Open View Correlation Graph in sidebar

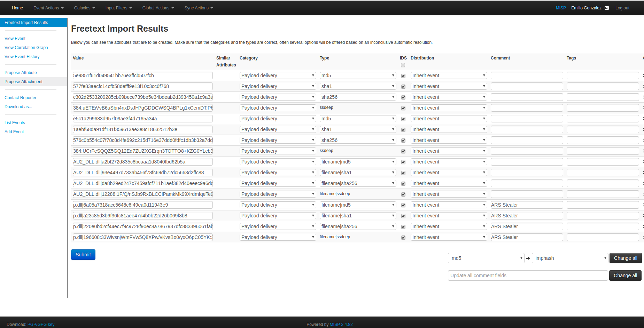(26, 48)
